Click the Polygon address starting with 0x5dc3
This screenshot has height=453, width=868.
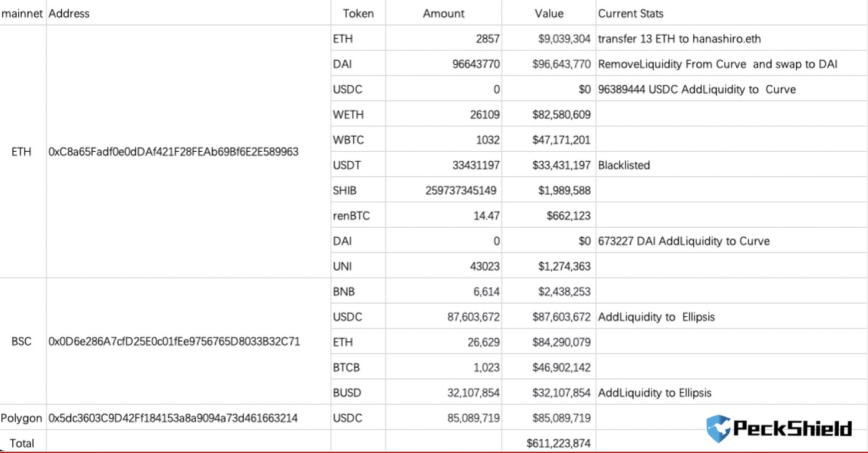pos(173,418)
